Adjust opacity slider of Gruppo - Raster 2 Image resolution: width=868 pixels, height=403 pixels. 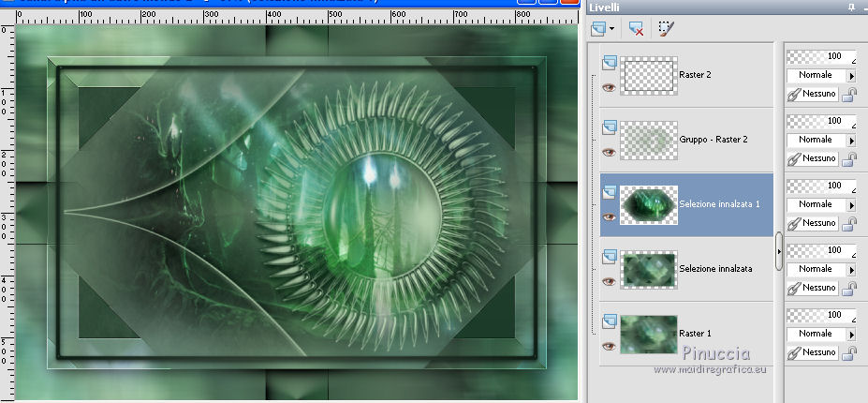821,121
